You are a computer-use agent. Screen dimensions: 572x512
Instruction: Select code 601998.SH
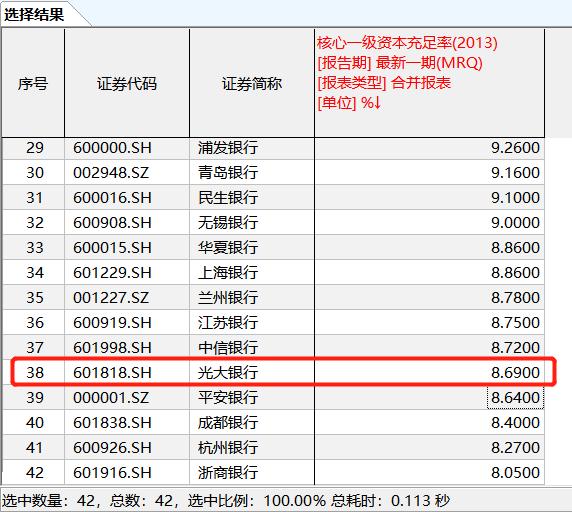coord(112,348)
